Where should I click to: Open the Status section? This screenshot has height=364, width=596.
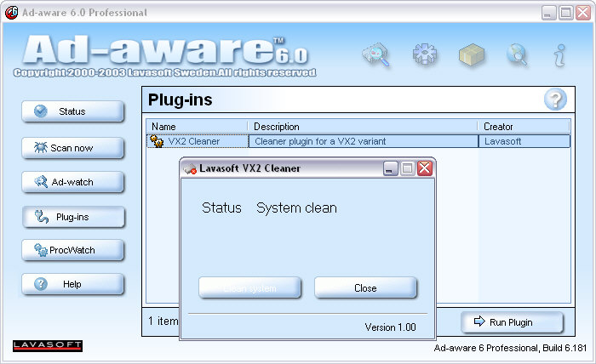73,111
